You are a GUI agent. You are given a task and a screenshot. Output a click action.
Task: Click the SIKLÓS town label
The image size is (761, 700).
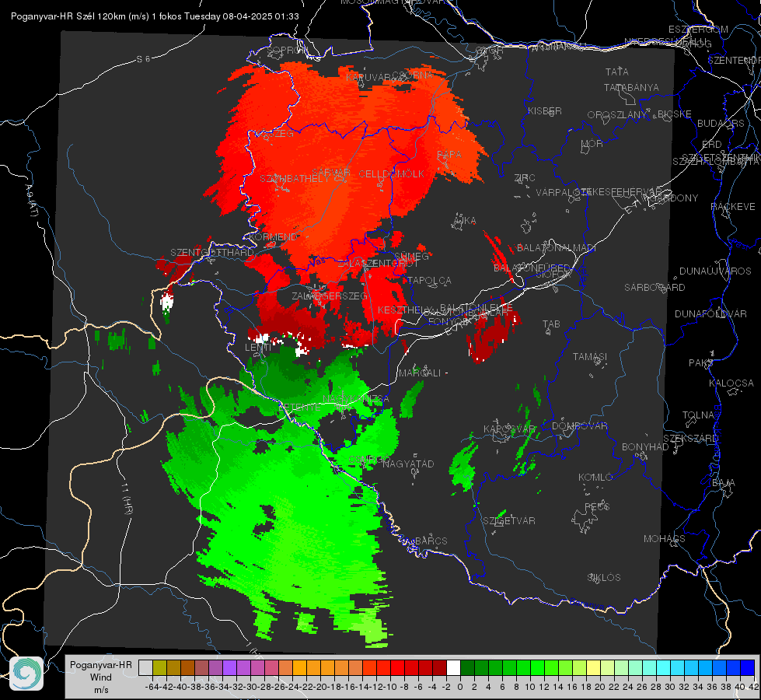[x=604, y=578]
